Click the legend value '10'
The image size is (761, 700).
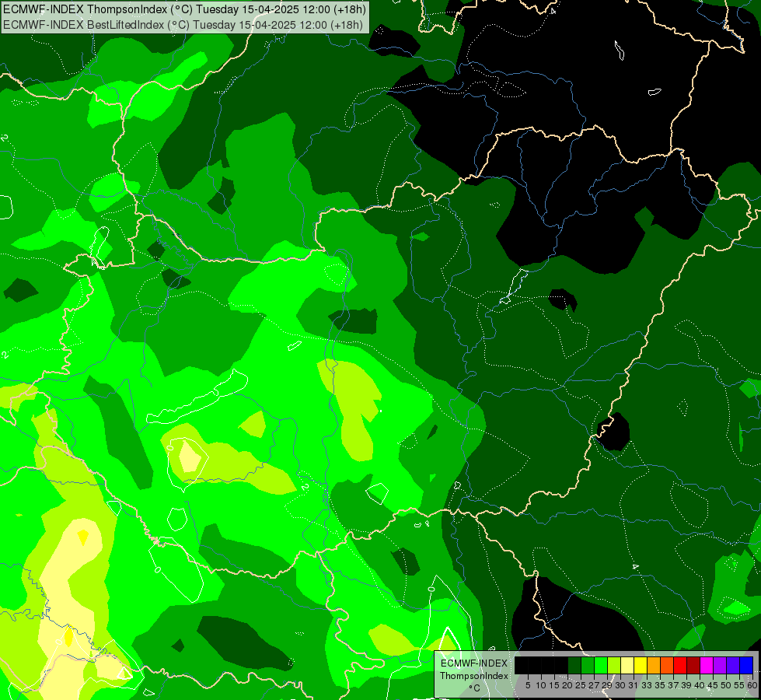(541, 685)
